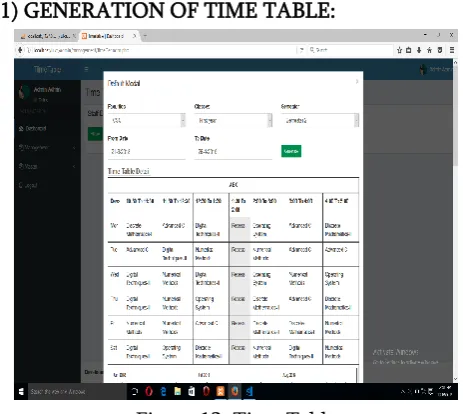Open the Faculties dropdown
Viewport: 463px width, 414px height.
click(x=146, y=120)
